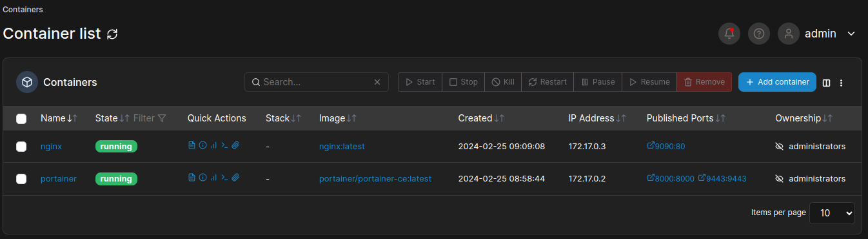
Task: Open the nginx:latest image link
Action: (x=342, y=147)
